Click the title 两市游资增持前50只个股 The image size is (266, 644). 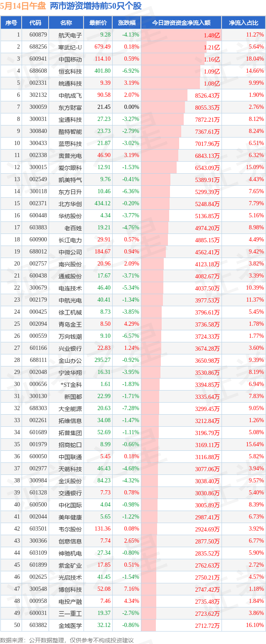(x=96, y=6)
